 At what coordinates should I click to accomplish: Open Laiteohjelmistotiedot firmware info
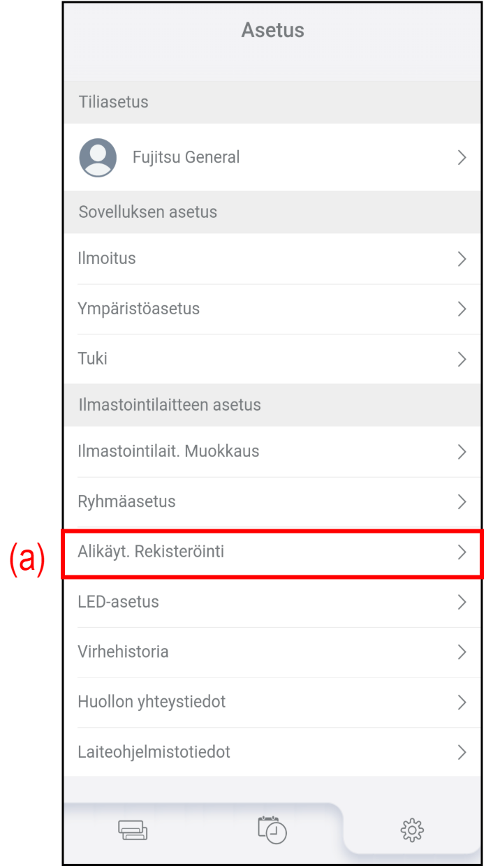(154, 752)
